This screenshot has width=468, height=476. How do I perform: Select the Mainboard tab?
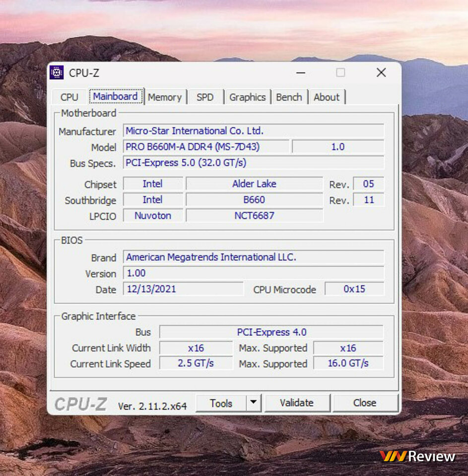(x=116, y=97)
